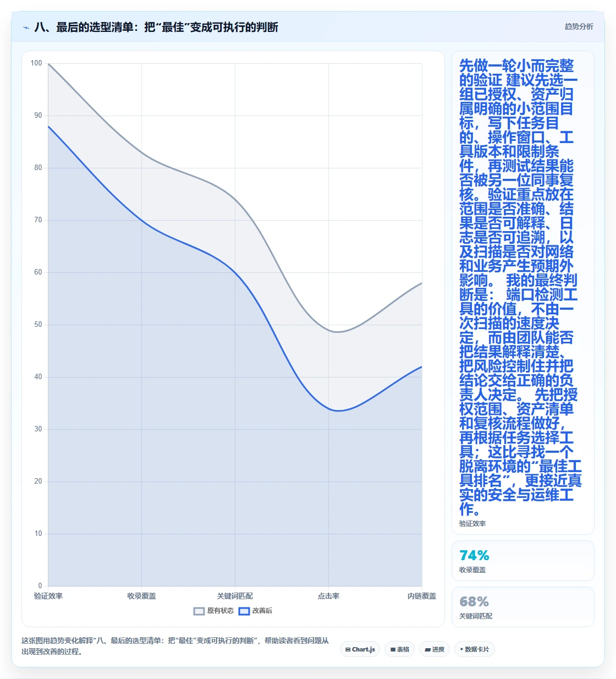This screenshot has height=679, width=616.
Task: Click the 进度 progress tag
Action: point(435,649)
